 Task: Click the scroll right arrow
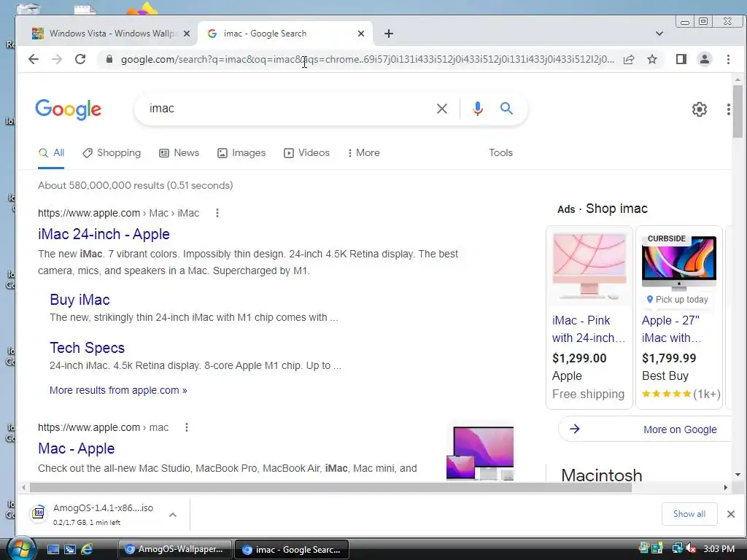click(726, 488)
